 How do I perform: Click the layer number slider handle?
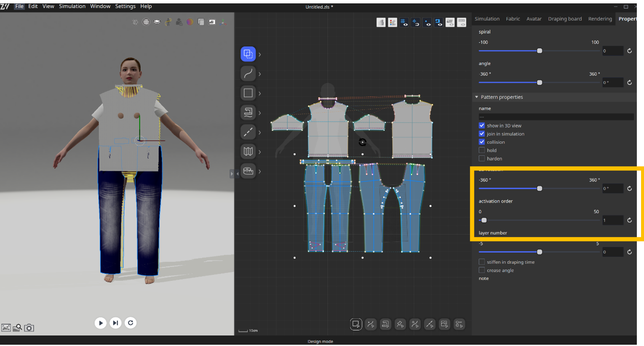coord(540,252)
